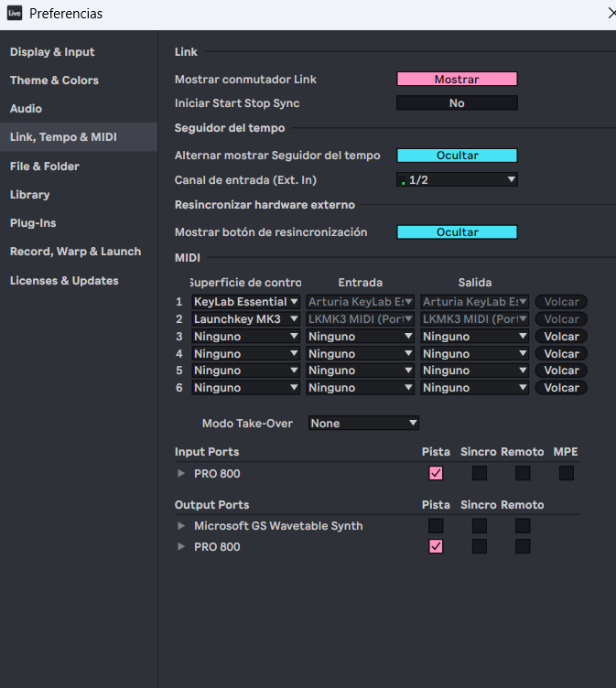Image resolution: width=616 pixels, height=688 pixels.
Task: Click Volcar button in row 5
Action: (x=561, y=371)
